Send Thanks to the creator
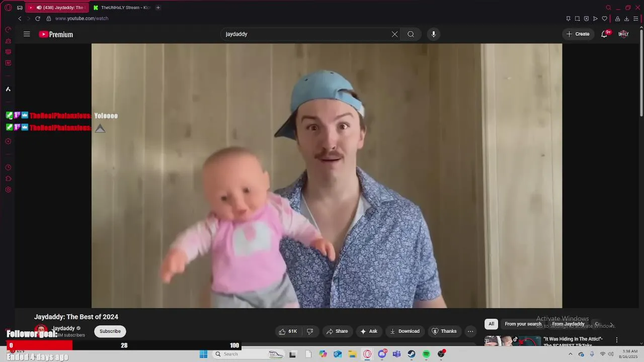 tap(444, 331)
